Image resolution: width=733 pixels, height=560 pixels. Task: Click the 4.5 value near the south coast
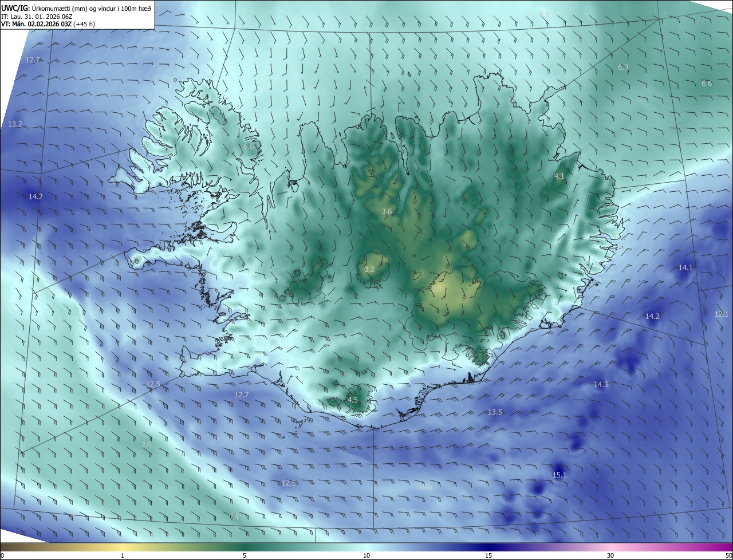click(x=353, y=400)
